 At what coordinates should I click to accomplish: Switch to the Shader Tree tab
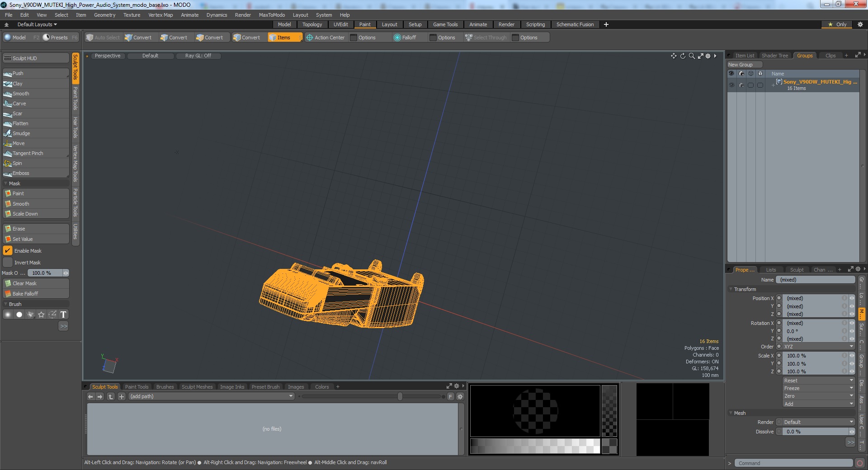pyautogui.click(x=774, y=56)
